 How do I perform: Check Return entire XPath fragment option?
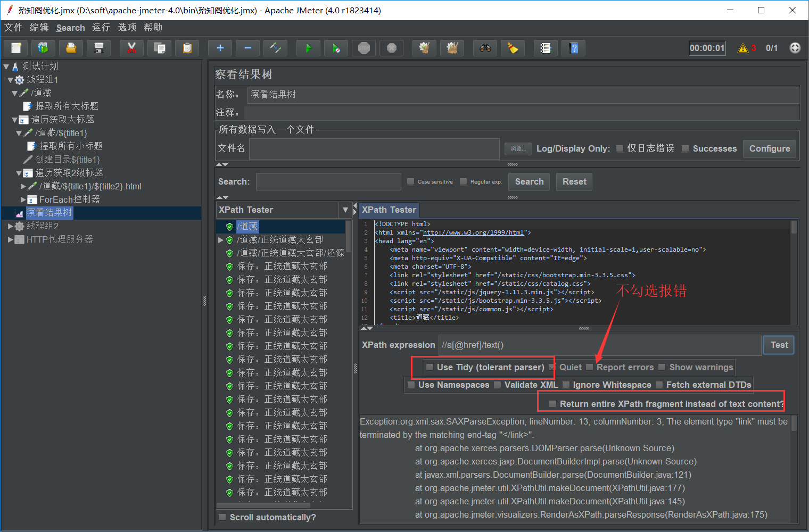click(552, 404)
